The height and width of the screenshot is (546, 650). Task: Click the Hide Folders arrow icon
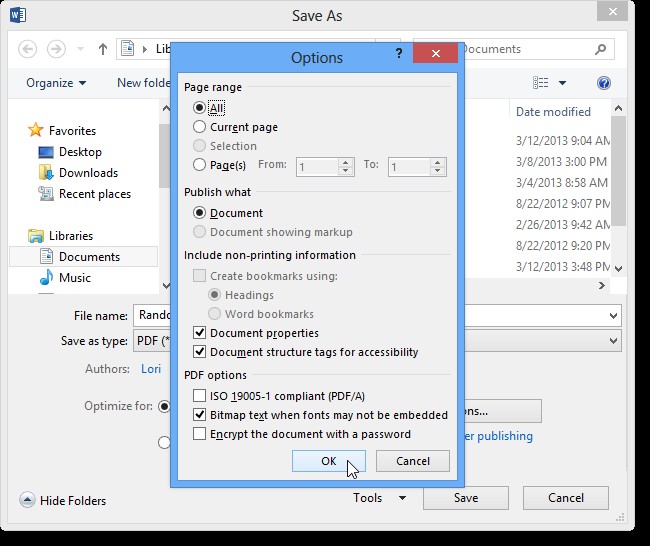(27, 500)
